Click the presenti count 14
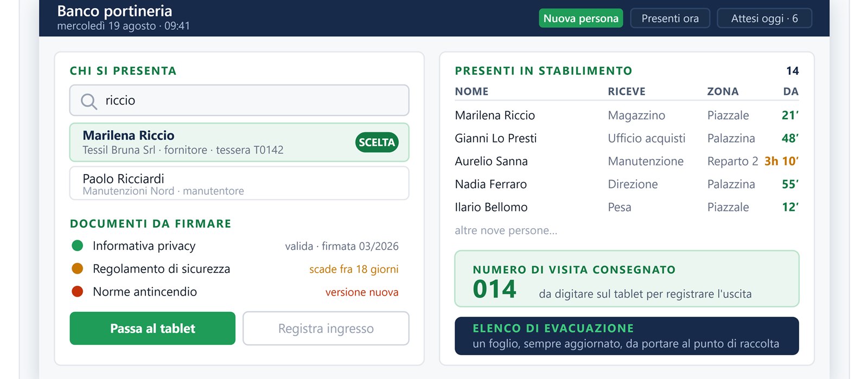The image size is (868, 379). 793,71
